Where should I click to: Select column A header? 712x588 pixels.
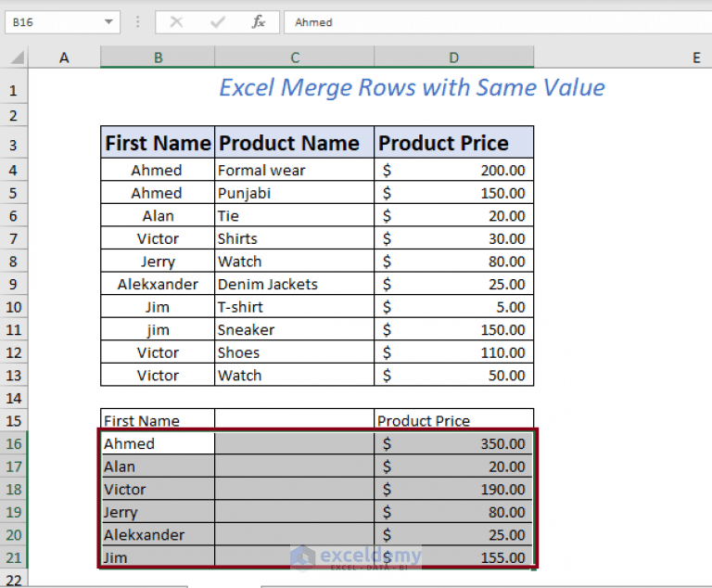64,58
